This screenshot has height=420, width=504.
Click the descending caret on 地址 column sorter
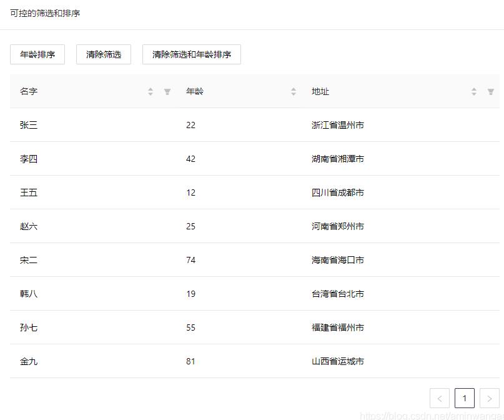[474, 94]
